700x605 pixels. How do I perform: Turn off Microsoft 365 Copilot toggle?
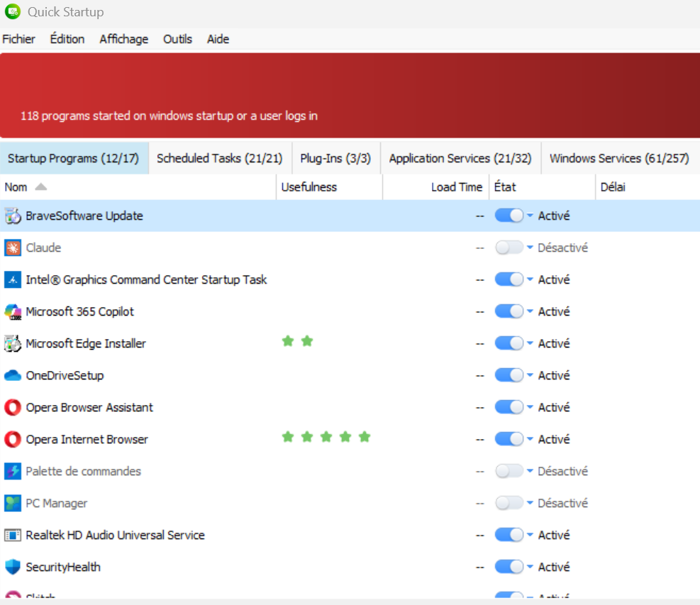(x=509, y=311)
